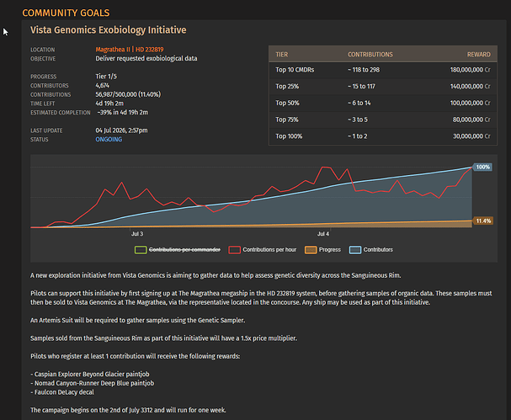
Task: Click the ONGOING status text
Action: 109,140
